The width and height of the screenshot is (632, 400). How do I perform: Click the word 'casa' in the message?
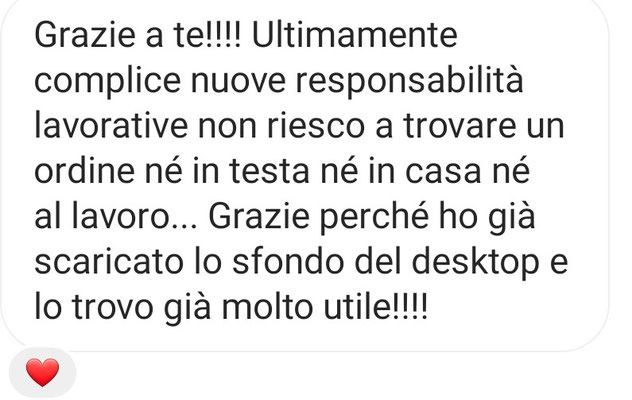tap(443, 173)
